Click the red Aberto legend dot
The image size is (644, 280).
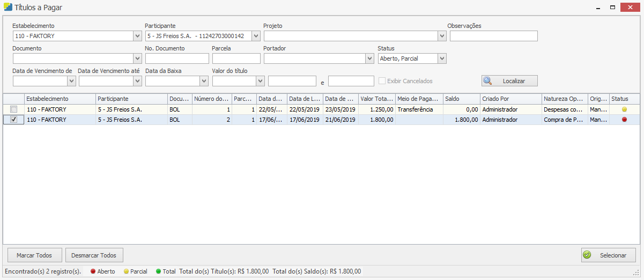[x=93, y=271]
